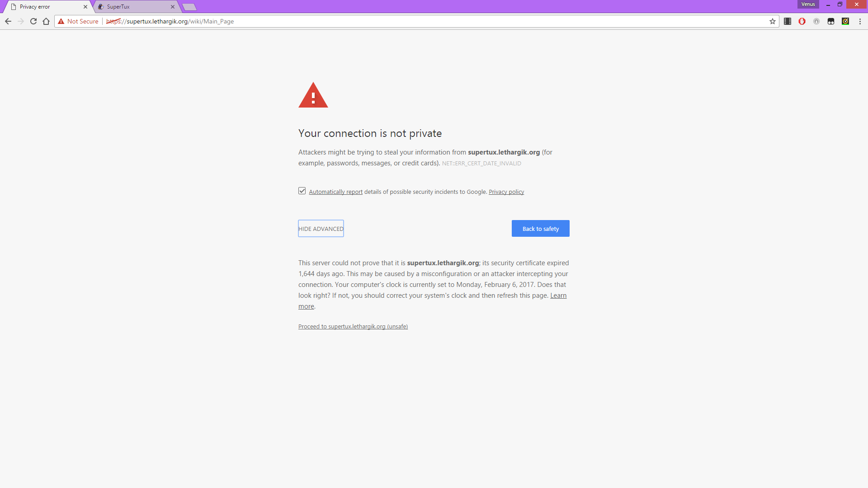This screenshot has height=488, width=868.
Task: Bookmark this page with the star icon
Action: coord(773,21)
